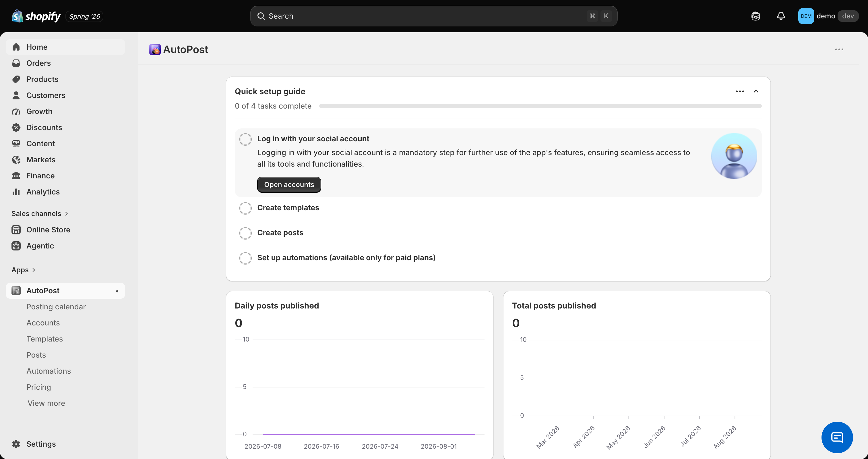Viewport: 868px width, 459px height.
Task: Expand the Create templates task
Action: [x=288, y=208]
